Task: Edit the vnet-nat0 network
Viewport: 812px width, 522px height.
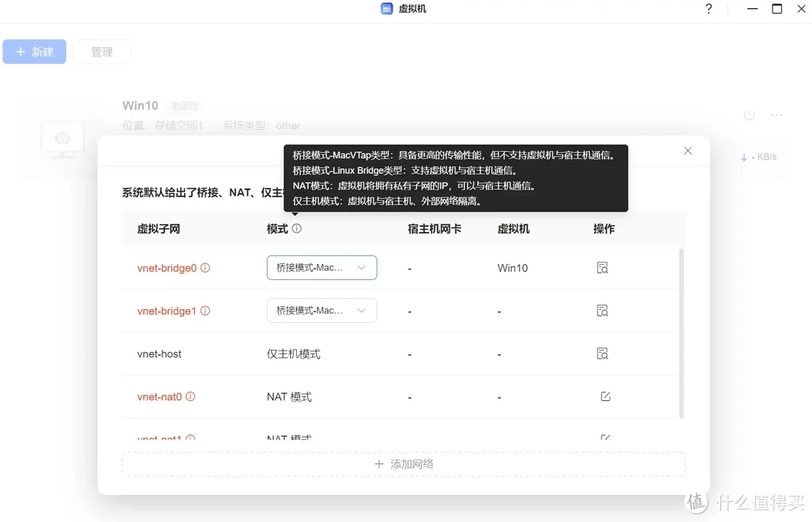Action: click(x=605, y=396)
